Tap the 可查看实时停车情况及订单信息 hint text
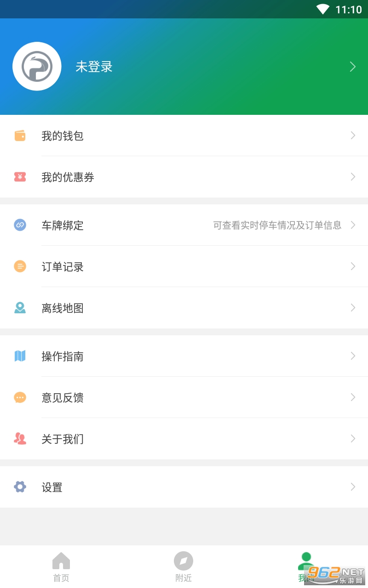The height and width of the screenshot is (588, 368). coord(277,225)
